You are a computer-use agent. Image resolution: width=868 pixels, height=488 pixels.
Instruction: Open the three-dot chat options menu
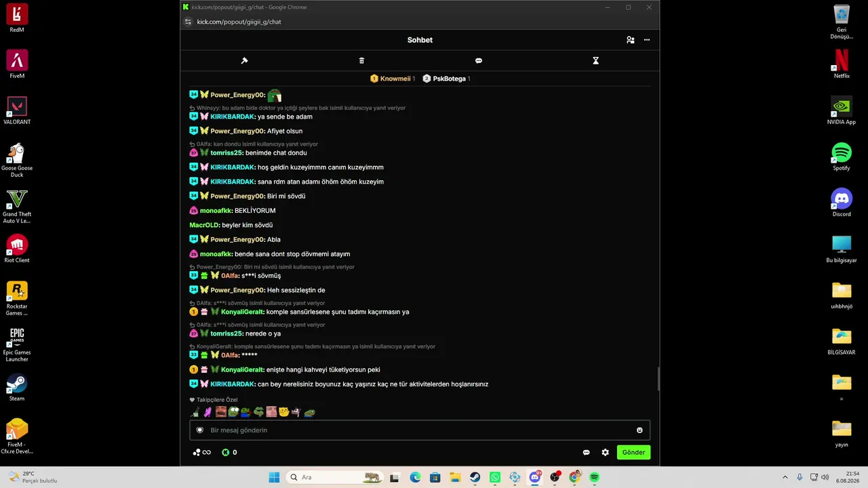[x=647, y=40]
